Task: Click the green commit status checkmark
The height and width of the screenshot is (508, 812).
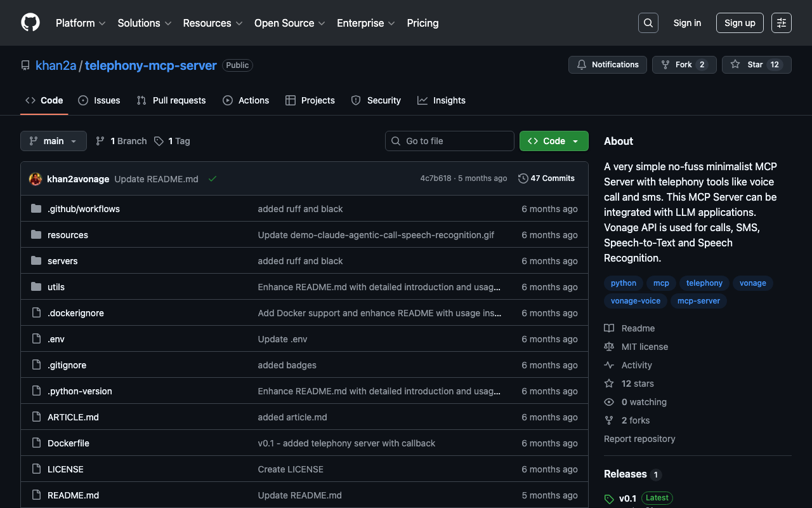Action: (213, 179)
